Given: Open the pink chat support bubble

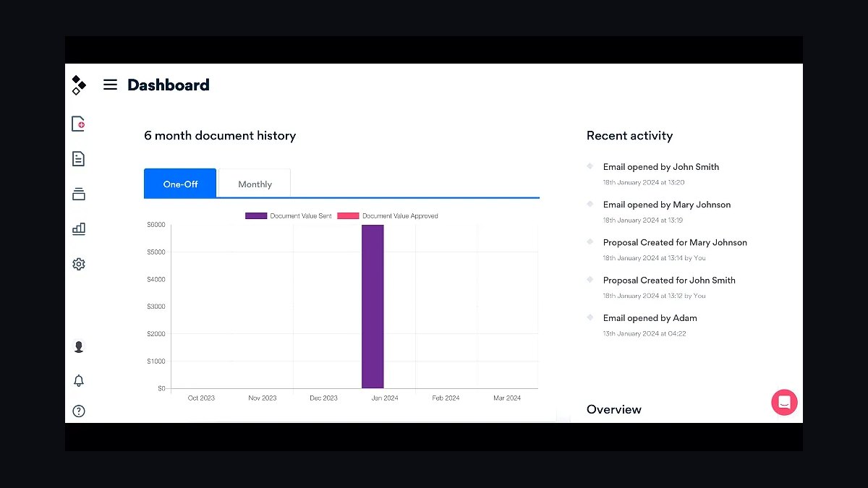Looking at the screenshot, I should coord(784,402).
